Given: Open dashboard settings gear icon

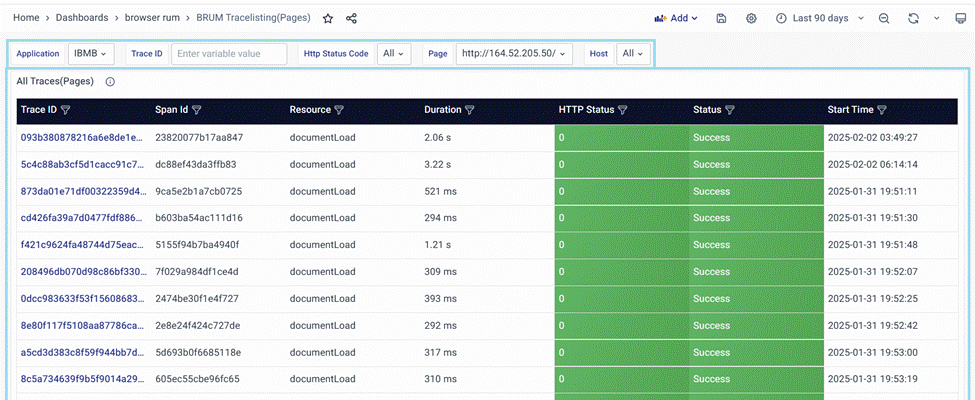Looking at the screenshot, I should 752,18.
